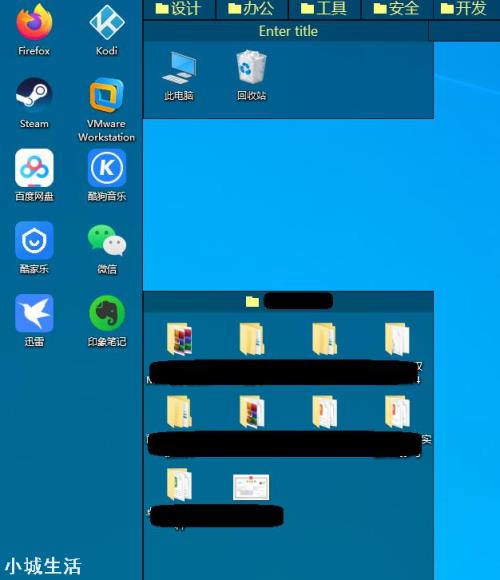Click the 百度网盘 cloud drive icon

click(x=34, y=175)
